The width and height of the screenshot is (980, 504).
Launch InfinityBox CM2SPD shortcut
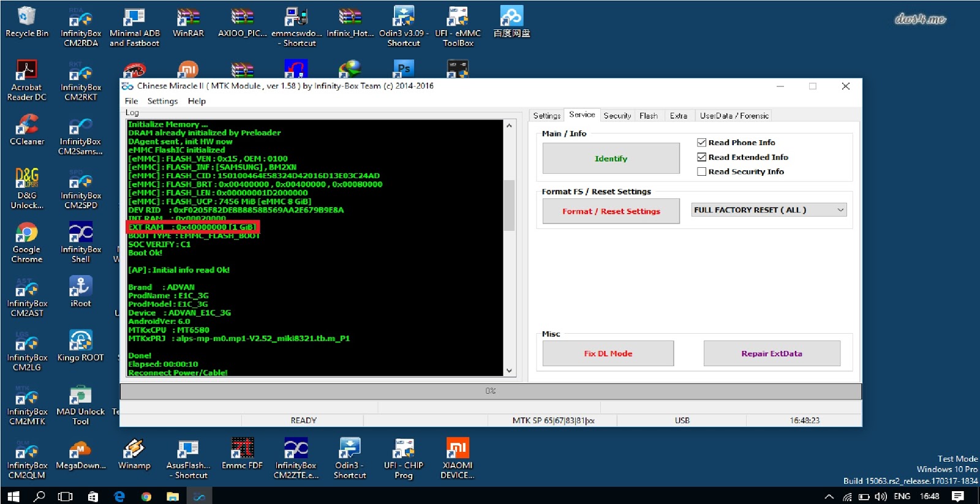pos(81,189)
